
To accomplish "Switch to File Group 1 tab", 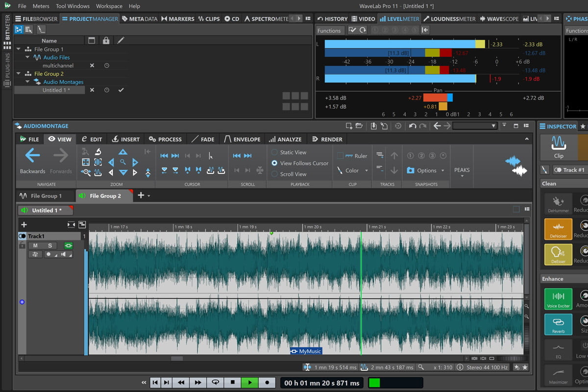I will click(46, 196).
